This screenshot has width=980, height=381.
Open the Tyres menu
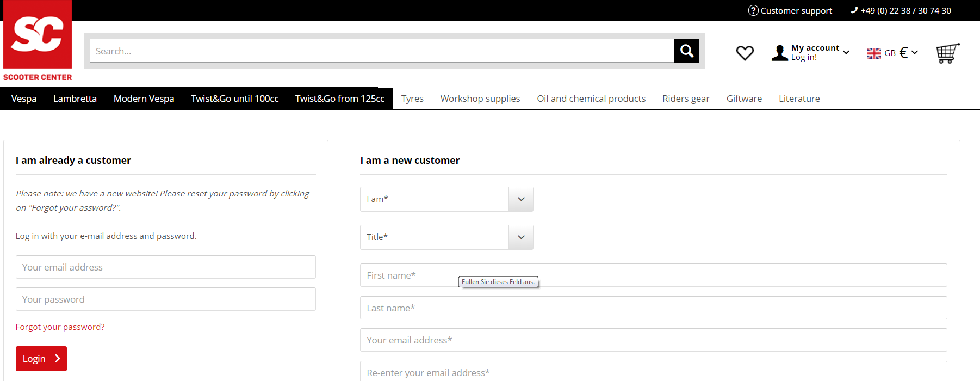coord(412,99)
